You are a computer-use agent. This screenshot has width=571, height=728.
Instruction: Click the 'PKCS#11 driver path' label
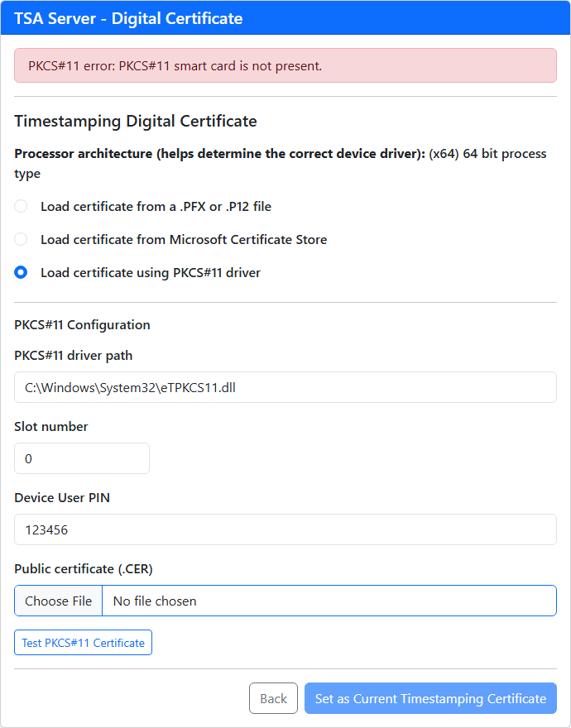[74, 356]
